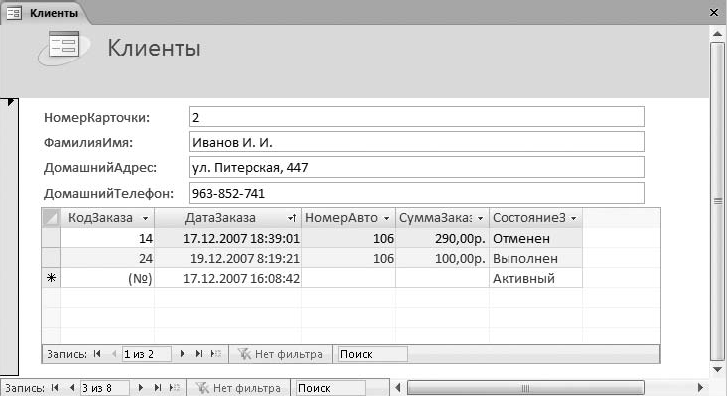The width and height of the screenshot is (727, 396).
Task: Open the ДатаЗаказа column sort dropdown
Action: [x=292, y=218]
